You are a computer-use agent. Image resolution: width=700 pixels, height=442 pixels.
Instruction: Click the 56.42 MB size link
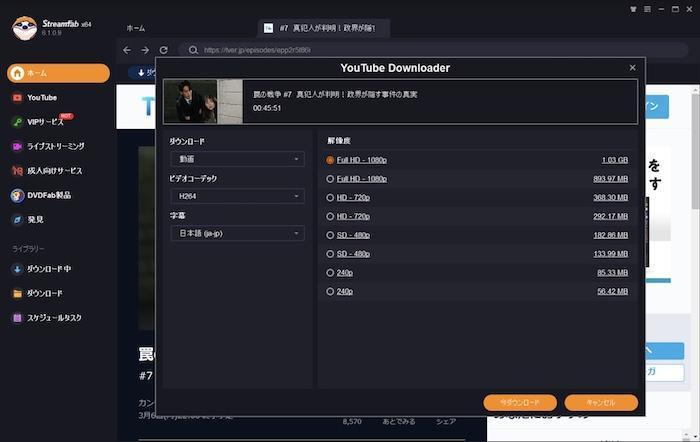pos(612,291)
